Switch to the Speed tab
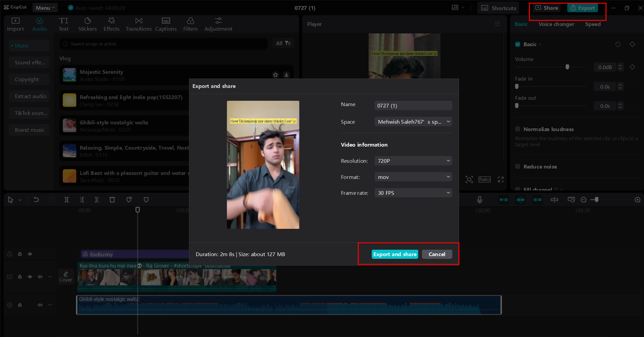The image size is (644, 337). tap(593, 24)
